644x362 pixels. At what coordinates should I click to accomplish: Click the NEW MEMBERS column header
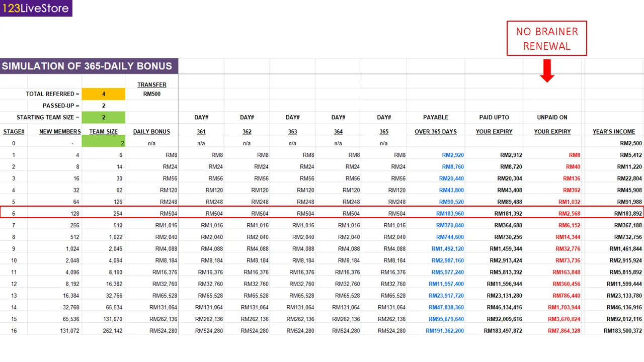click(x=60, y=132)
